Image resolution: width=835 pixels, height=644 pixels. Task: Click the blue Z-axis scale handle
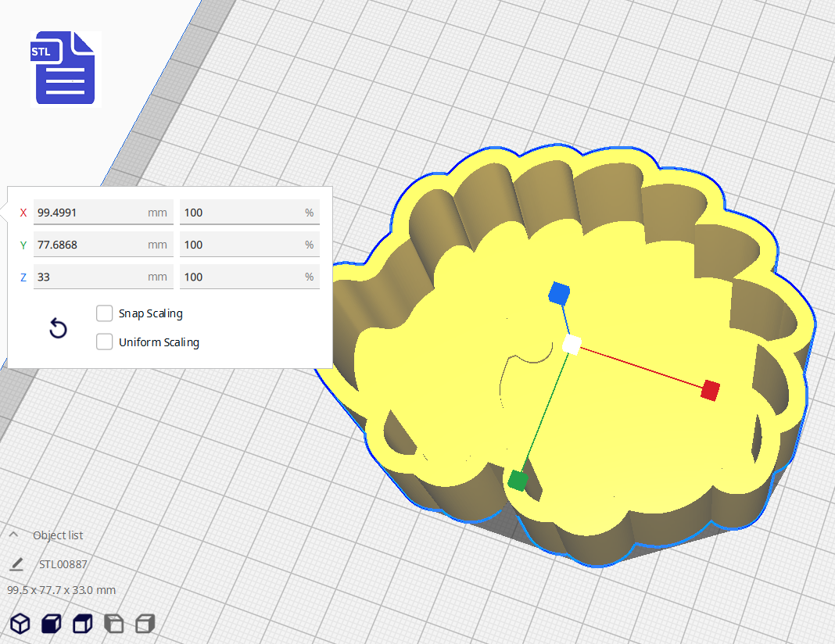[558, 293]
